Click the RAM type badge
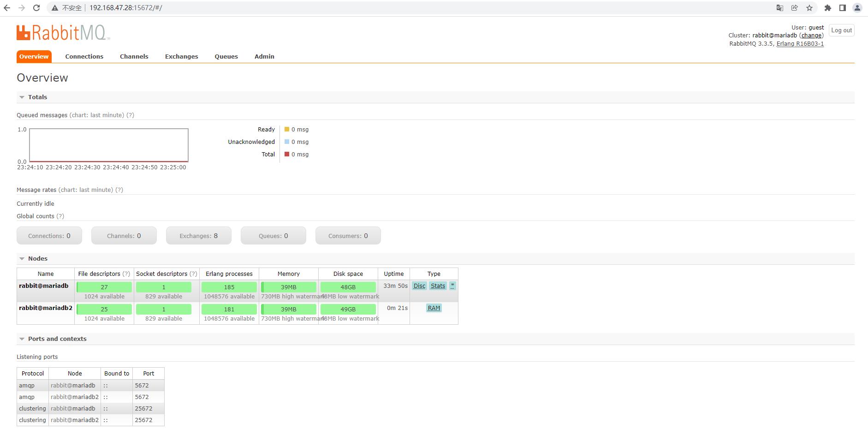868x429 pixels. click(x=434, y=308)
